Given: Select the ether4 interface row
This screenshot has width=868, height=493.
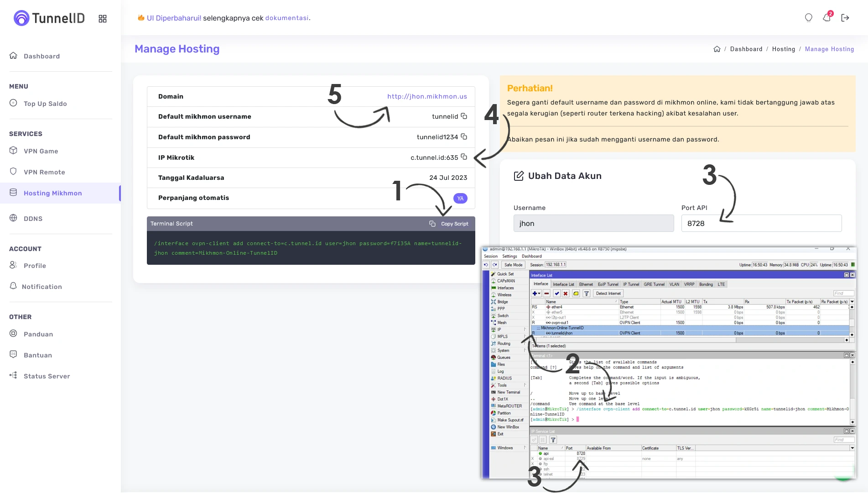Looking at the screenshot, I should coord(690,307).
